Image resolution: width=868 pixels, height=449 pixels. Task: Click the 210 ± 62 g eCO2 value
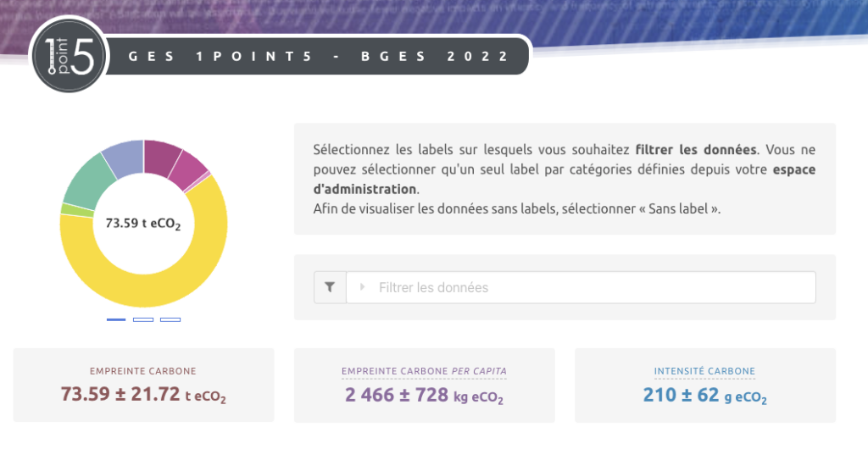(704, 395)
